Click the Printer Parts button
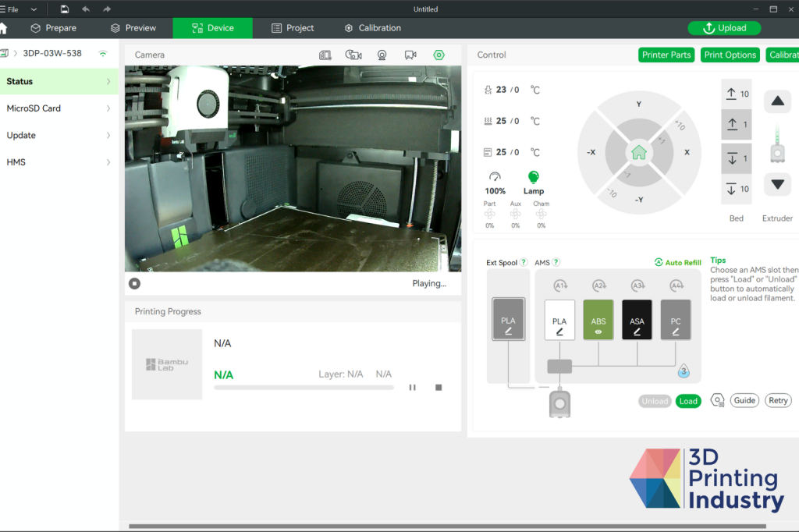Image resolution: width=799 pixels, height=532 pixels. [666, 55]
